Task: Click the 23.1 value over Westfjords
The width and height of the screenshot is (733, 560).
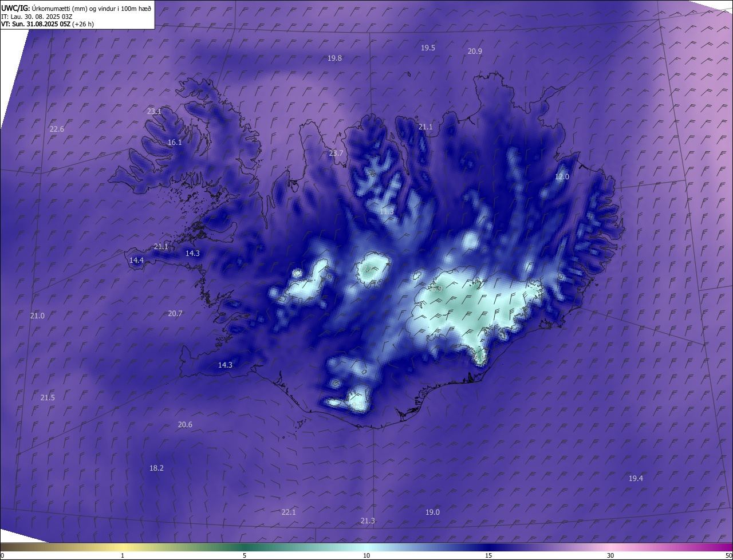Action: (x=154, y=112)
